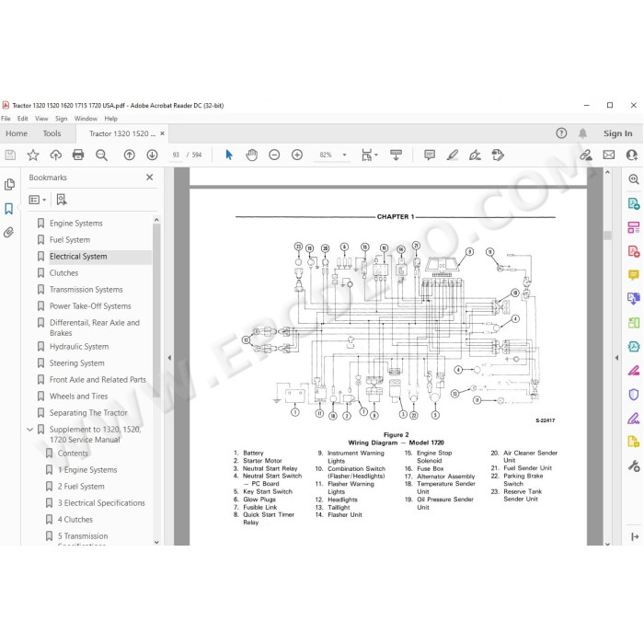Viewport: 644px width, 644px height.
Task: Zoom in with plus button
Action: [x=297, y=155]
